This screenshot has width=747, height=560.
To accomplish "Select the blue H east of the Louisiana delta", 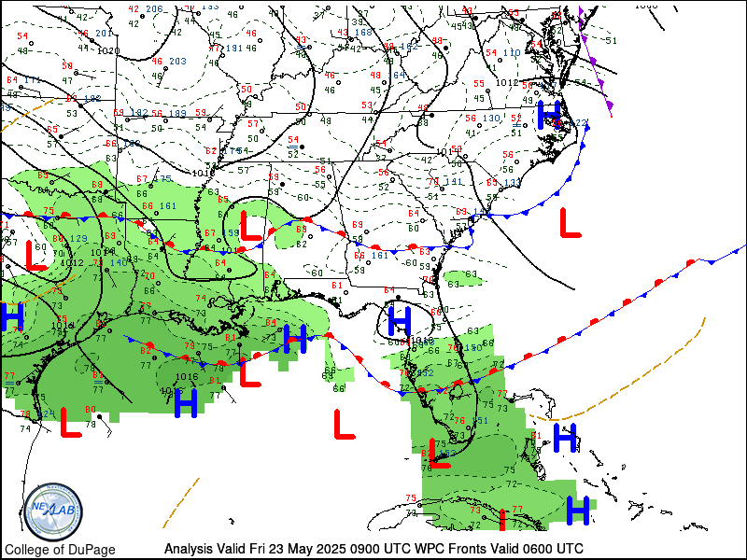I will [x=295, y=339].
